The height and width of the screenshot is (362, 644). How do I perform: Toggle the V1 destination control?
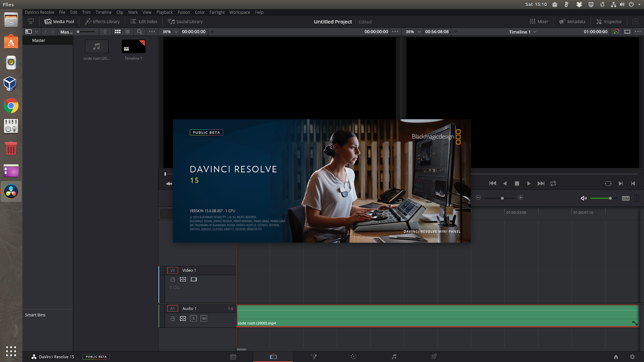click(x=173, y=271)
